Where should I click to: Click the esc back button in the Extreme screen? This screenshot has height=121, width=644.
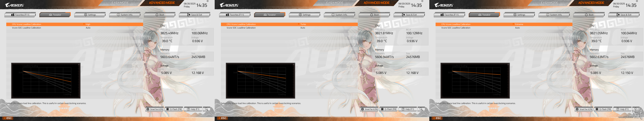click(437, 118)
